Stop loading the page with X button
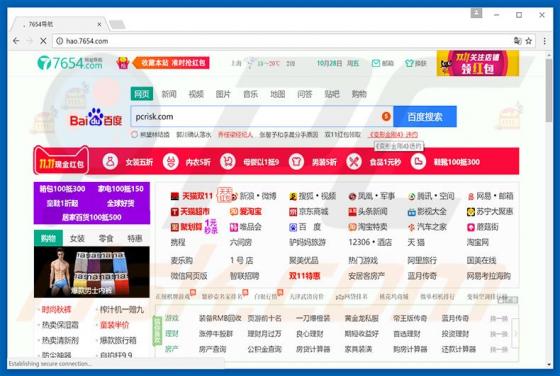This screenshot has width=560, height=376. tap(43, 41)
